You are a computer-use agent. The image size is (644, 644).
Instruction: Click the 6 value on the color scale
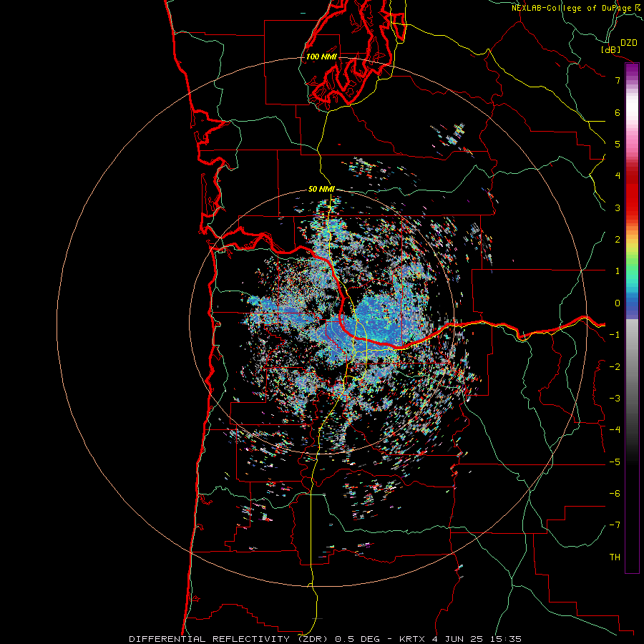pyautogui.click(x=618, y=112)
